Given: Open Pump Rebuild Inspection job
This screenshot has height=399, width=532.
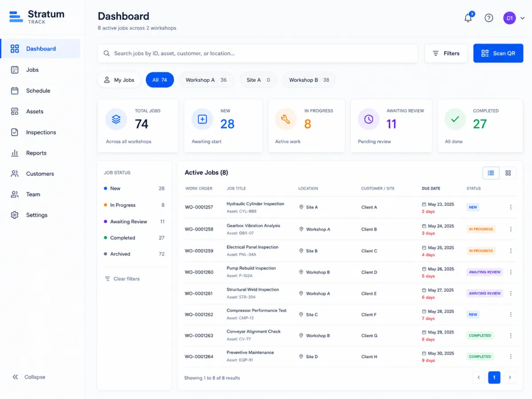Looking at the screenshot, I should coord(251,268).
